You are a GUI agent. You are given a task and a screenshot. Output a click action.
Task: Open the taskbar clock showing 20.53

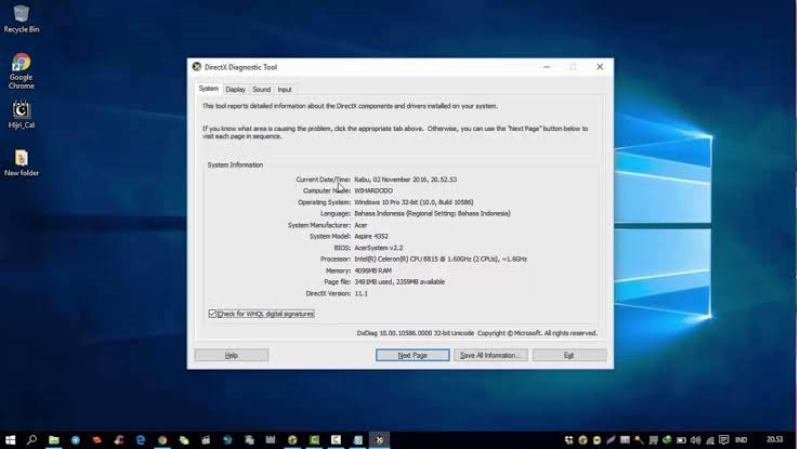775,439
